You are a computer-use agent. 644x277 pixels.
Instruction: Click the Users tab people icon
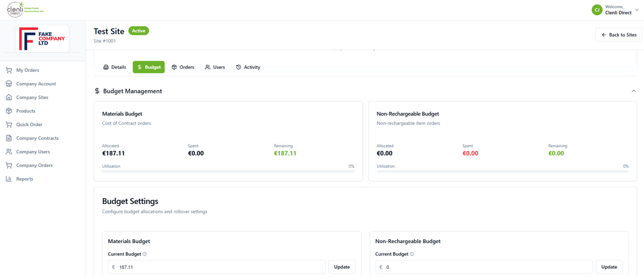(x=208, y=67)
